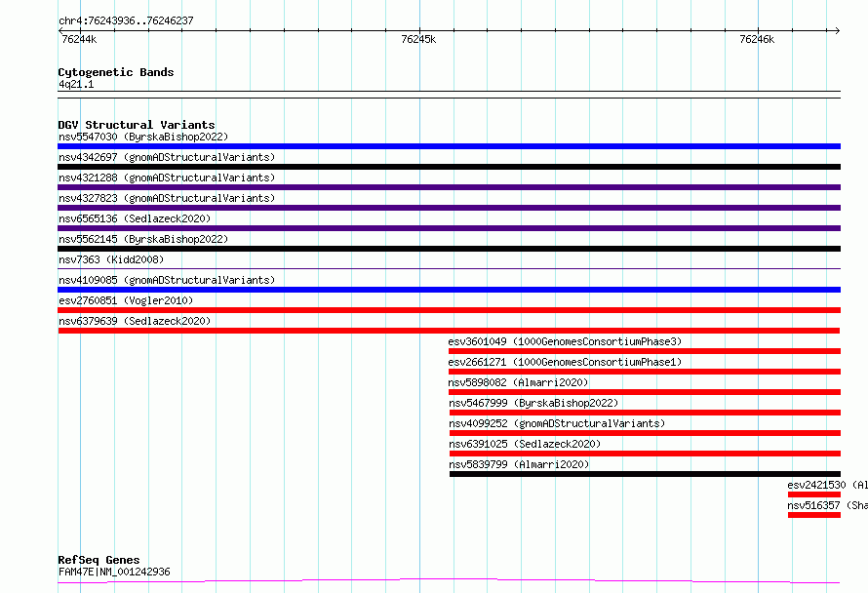
Task: Click nsv6391025 (Sedlazeck2020) label
Action: click(525, 444)
